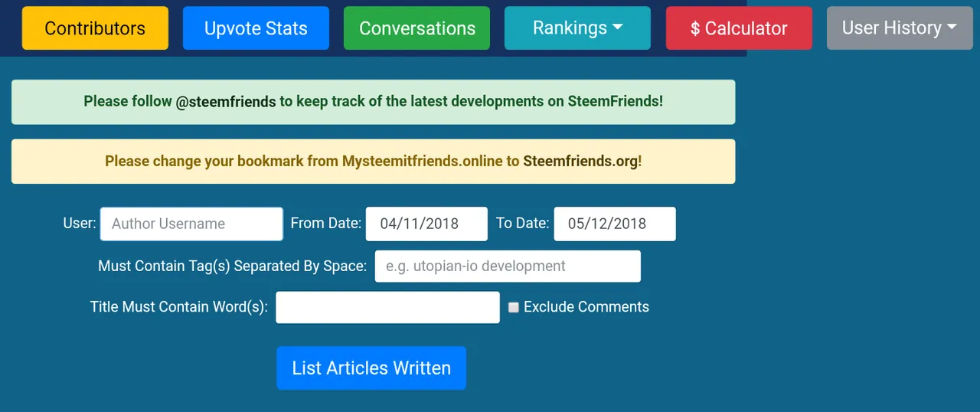This screenshot has width=980, height=412.
Task: Select the 'From Date:' label
Action: tap(326, 224)
